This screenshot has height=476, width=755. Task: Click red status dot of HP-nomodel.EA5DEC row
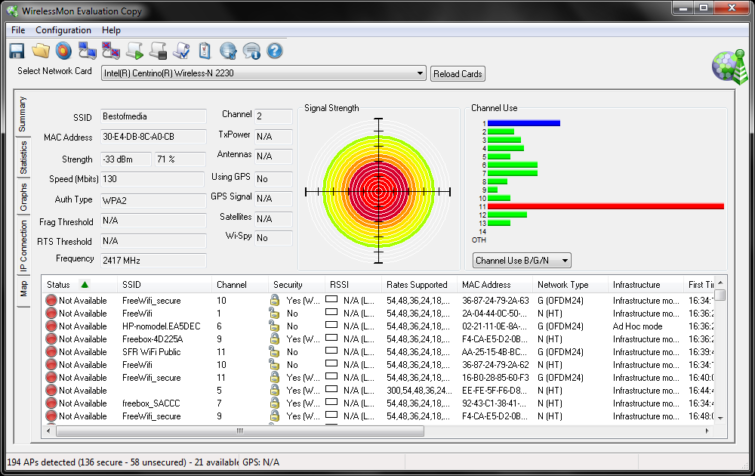(x=51, y=326)
